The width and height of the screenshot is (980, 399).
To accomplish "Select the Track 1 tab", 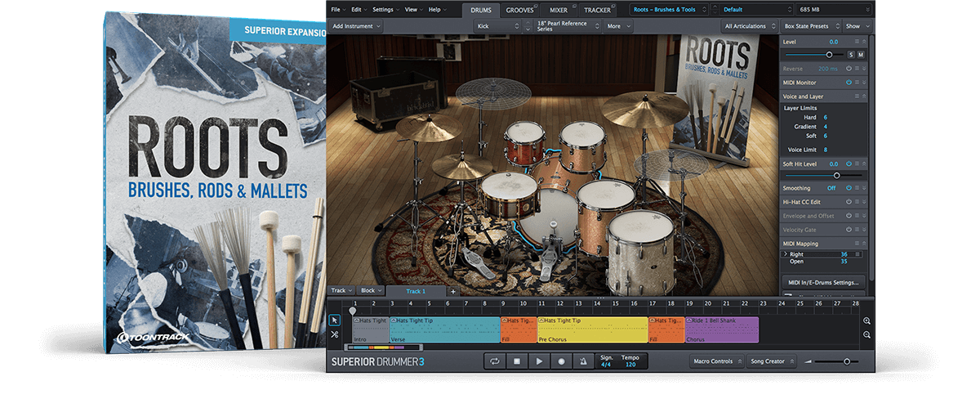I will pos(416,291).
